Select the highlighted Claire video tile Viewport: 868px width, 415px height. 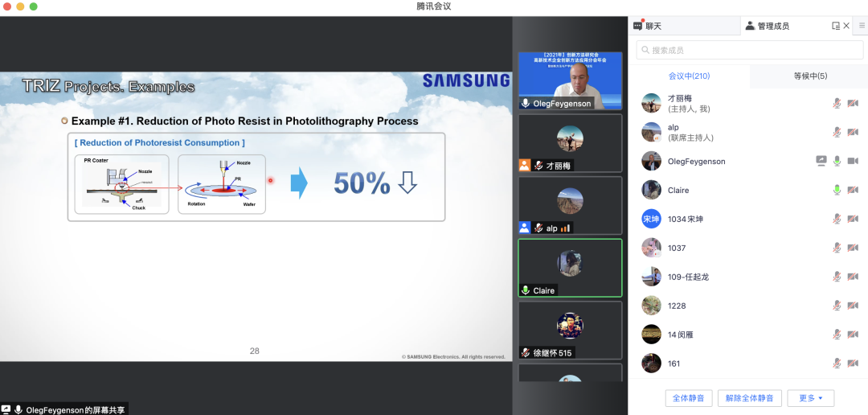570,268
